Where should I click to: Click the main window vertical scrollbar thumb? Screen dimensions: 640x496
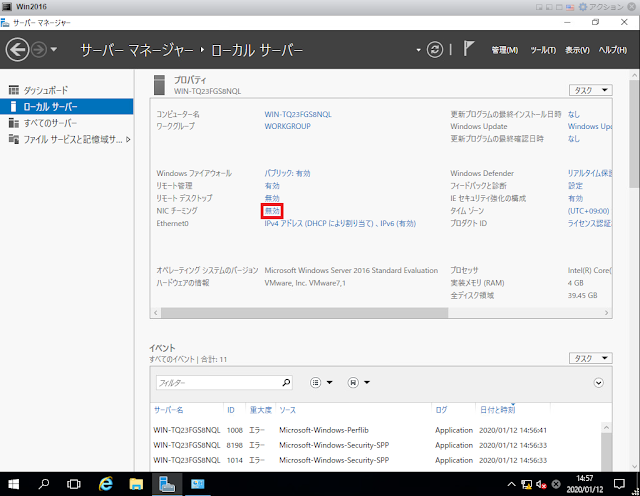click(634, 132)
